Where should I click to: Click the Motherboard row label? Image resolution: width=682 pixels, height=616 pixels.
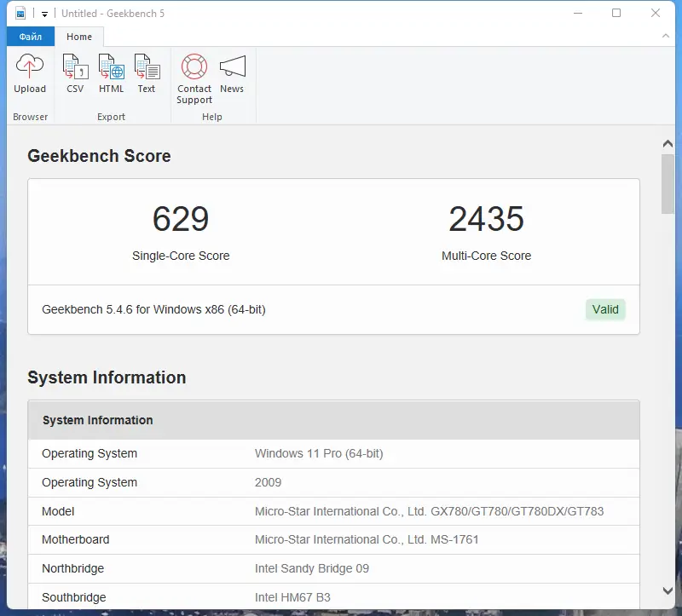[x=76, y=539]
